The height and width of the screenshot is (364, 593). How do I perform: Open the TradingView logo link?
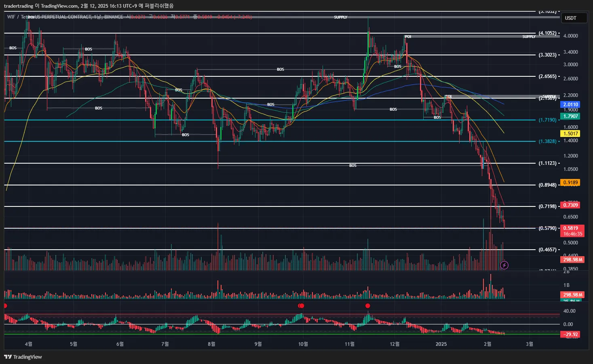(23, 357)
